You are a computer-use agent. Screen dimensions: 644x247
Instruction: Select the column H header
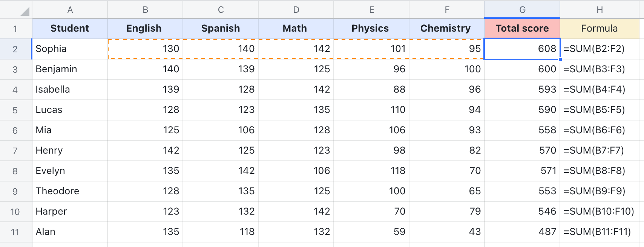(600, 9)
